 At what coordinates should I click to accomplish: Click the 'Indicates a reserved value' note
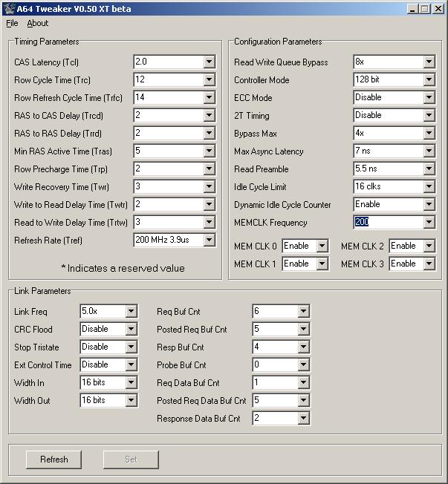click(x=123, y=268)
